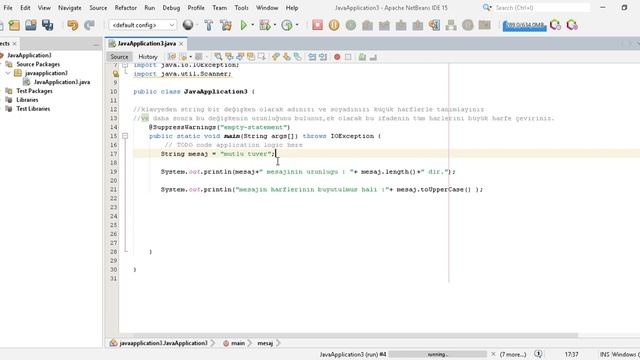Go to next bookmark icon
This screenshot has width=640, height=360.
pyautogui.click(x=287, y=57)
